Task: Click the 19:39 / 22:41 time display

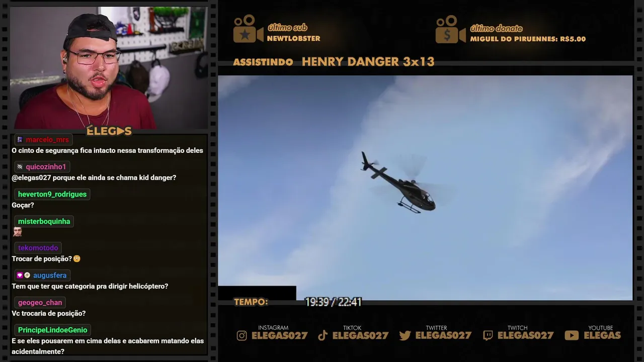Action: tap(333, 302)
